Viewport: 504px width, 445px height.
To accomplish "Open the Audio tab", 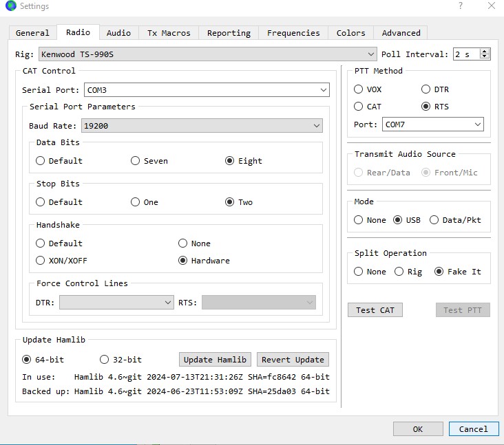I will [118, 33].
